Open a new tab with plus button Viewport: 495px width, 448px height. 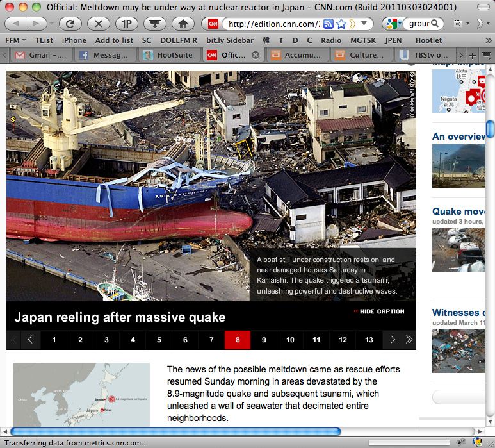tap(473, 55)
